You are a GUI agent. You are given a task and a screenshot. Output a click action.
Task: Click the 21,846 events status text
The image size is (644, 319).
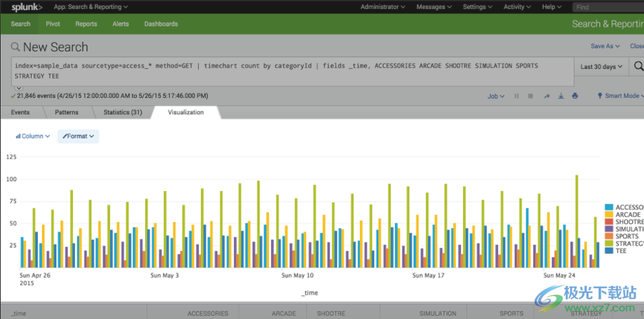[x=112, y=96]
